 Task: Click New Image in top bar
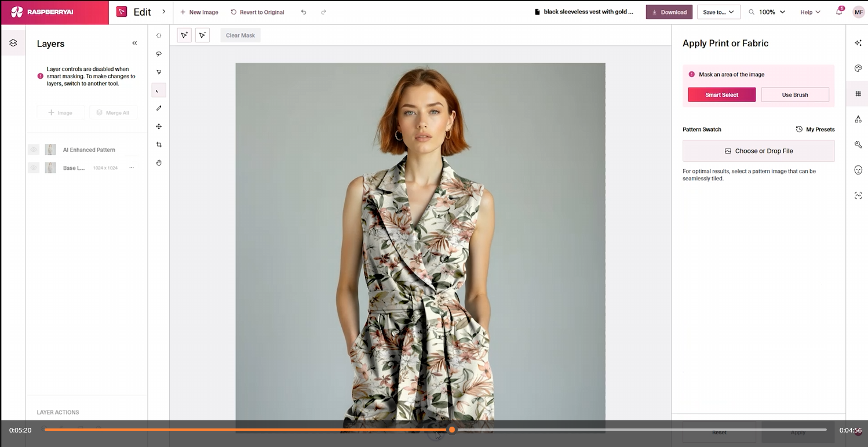click(199, 12)
